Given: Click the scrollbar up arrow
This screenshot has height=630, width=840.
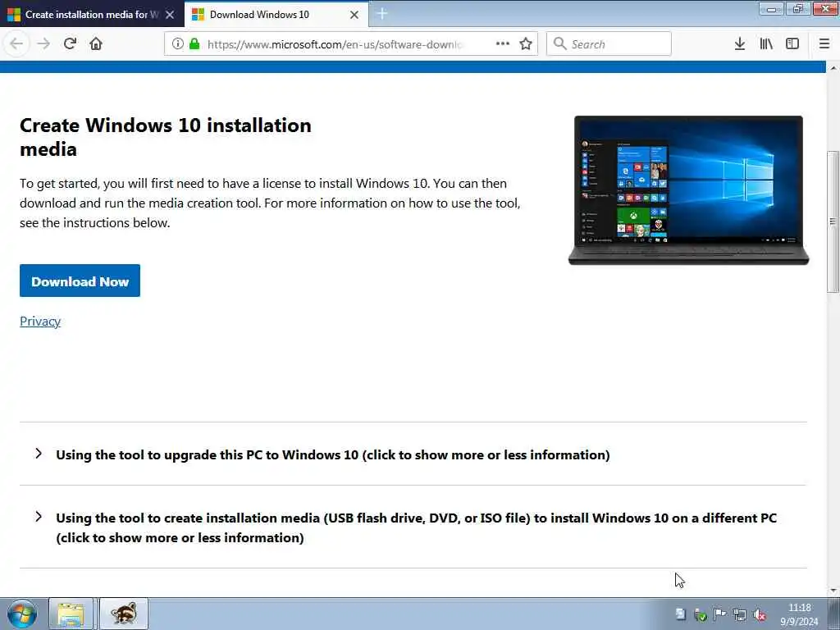Looking at the screenshot, I should pos(833,68).
